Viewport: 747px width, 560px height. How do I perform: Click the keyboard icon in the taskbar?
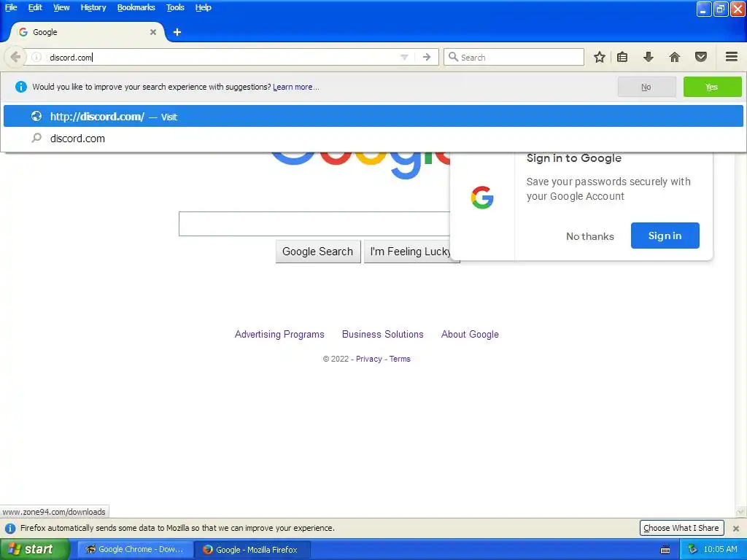pyautogui.click(x=665, y=550)
